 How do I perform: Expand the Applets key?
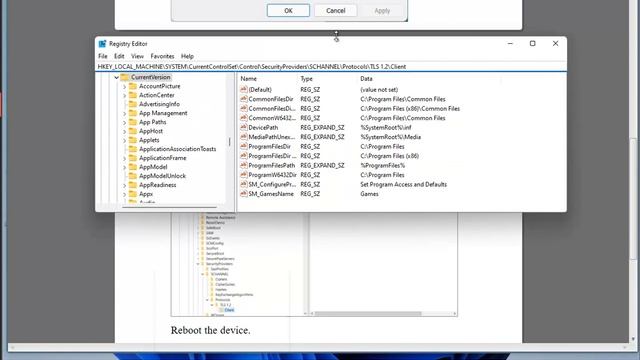click(124, 140)
